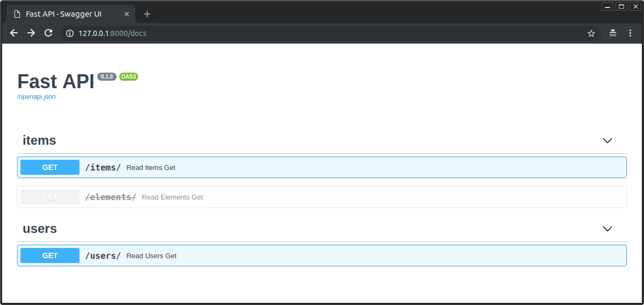Screen dimensions: 644x305
Task: Click the GET badge on /users/
Action: coord(50,256)
